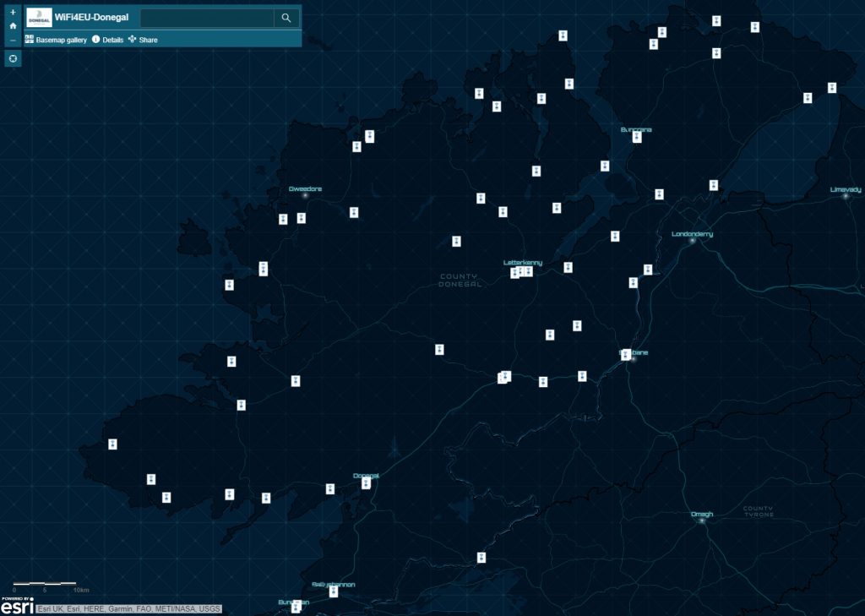Find my location using the locate button
Image resolution: width=865 pixels, height=616 pixels.
tap(13, 58)
